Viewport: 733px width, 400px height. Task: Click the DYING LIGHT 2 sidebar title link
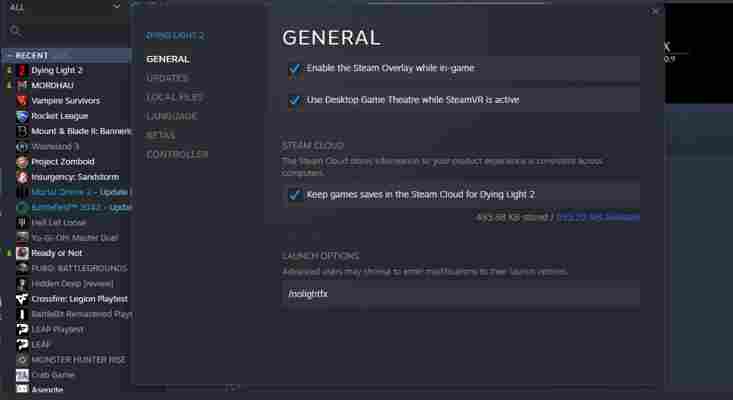[x=175, y=36]
